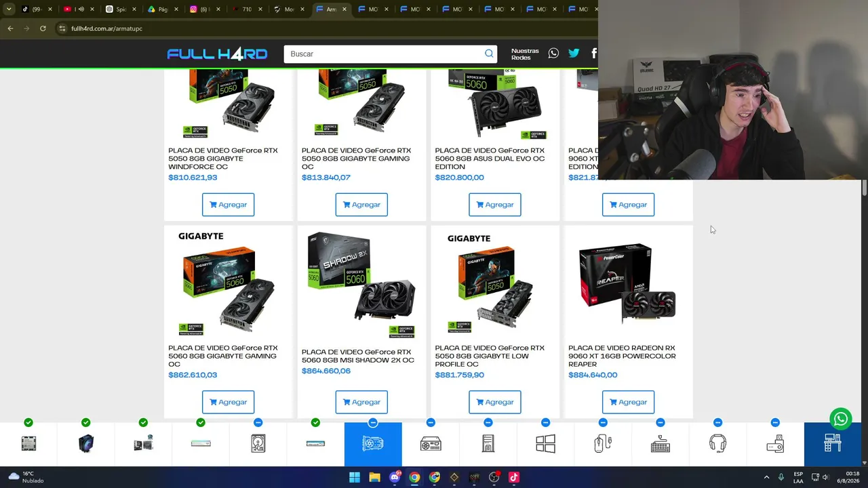Go back with the browser back arrow
Image resolution: width=868 pixels, height=488 pixels.
(x=10, y=28)
